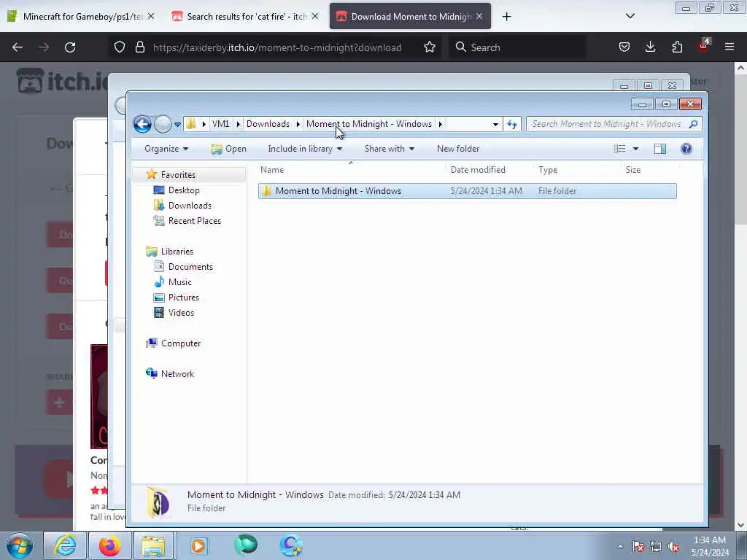Open the Windows Start menu
The height and width of the screenshot is (560, 747).
click(20, 545)
